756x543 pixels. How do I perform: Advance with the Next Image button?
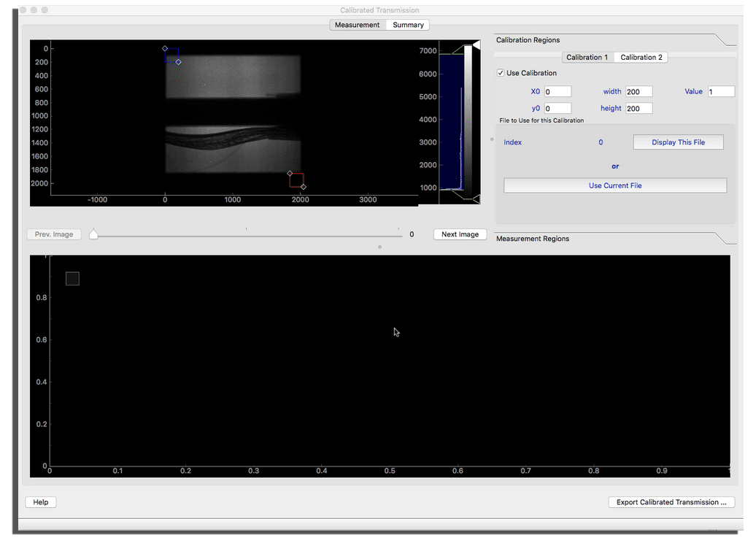(460, 234)
